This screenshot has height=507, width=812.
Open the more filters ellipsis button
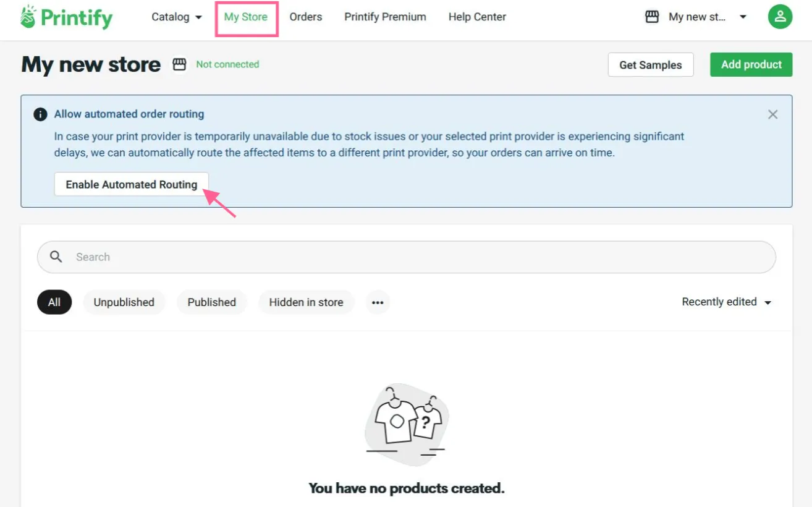[x=378, y=302]
